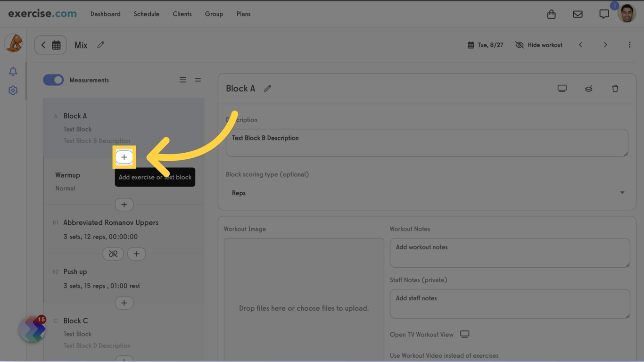Screen dimensions: 644x362
Task: Open the Group menu
Action: tap(214, 14)
